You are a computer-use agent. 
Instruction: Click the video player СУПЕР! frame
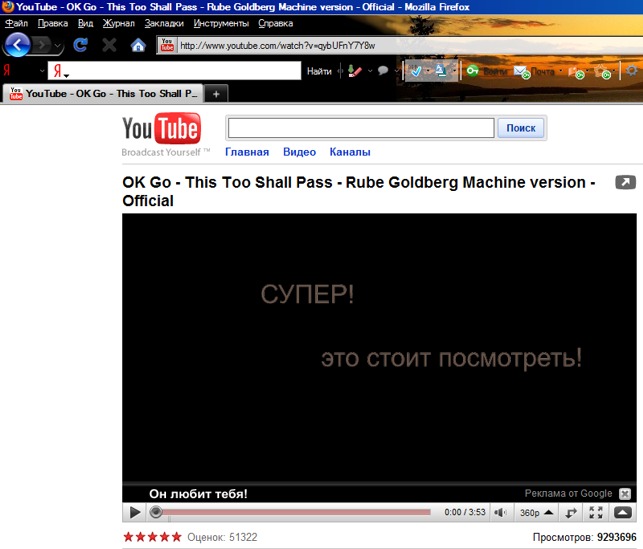click(x=379, y=349)
